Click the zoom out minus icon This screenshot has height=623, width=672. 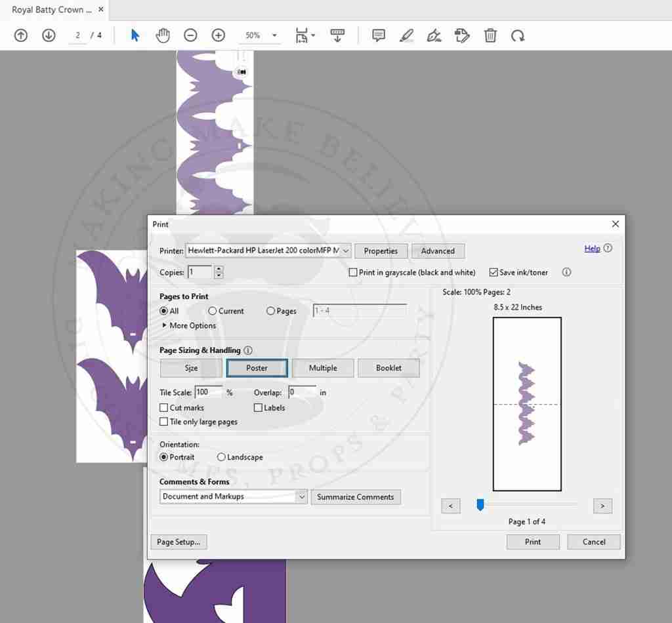(190, 35)
